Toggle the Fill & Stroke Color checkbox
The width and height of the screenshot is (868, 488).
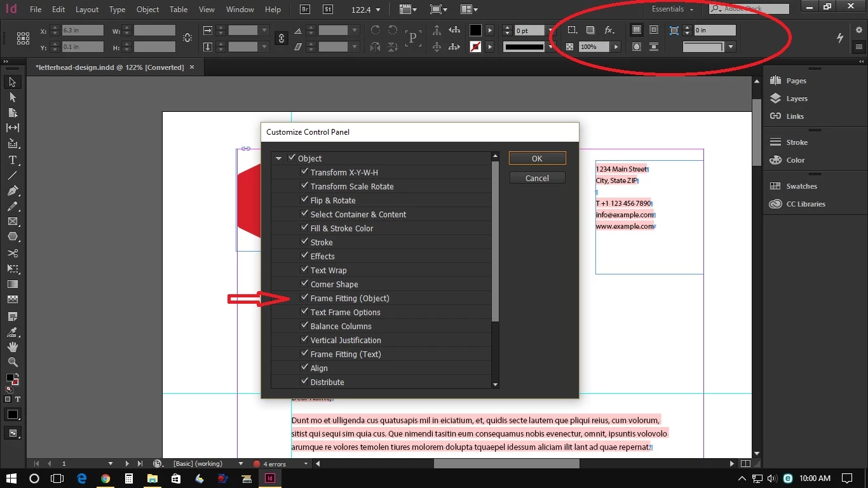pyautogui.click(x=304, y=227)
